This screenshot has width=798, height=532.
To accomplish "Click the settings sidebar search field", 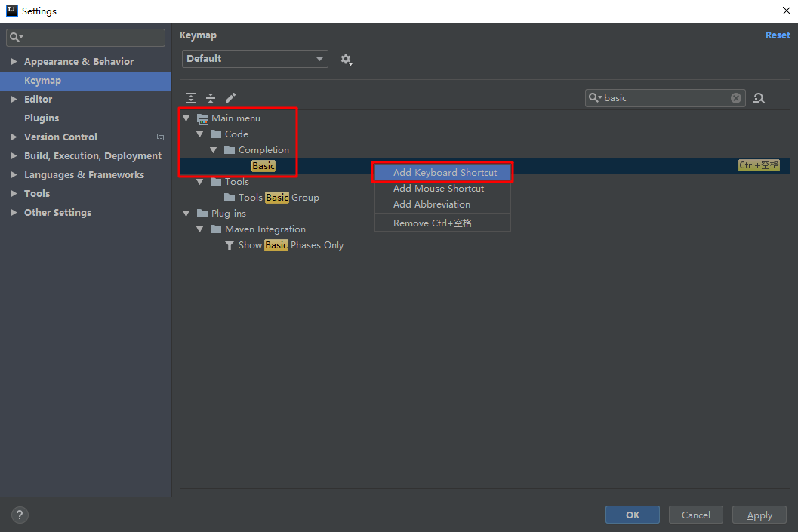I will (x=85, y=37).
